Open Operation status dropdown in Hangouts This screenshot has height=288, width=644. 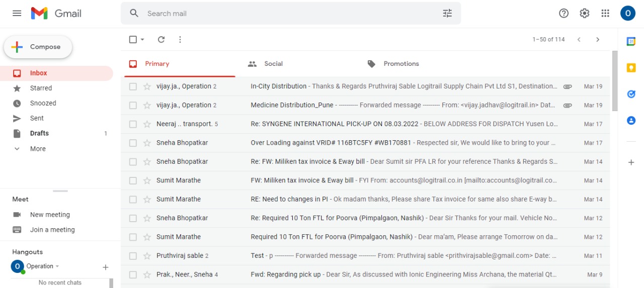pyautogui.click(x=57, y=266)
